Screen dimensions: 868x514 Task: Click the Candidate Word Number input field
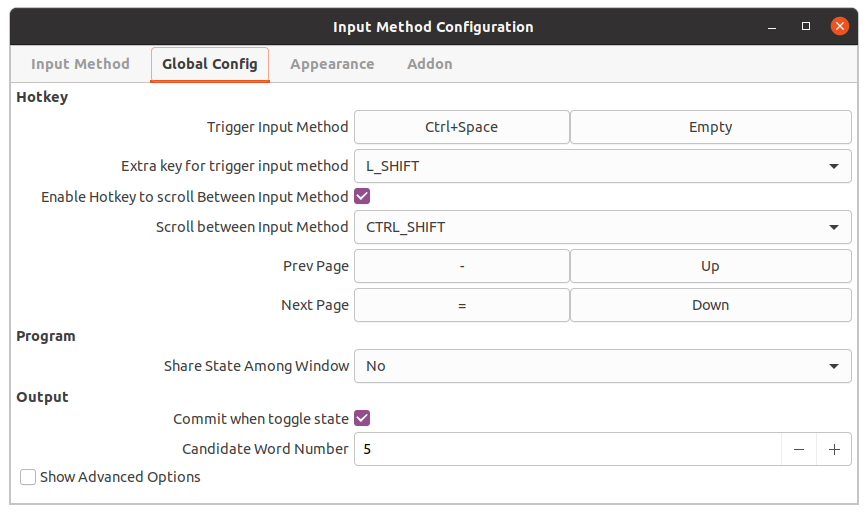(568, 449)
